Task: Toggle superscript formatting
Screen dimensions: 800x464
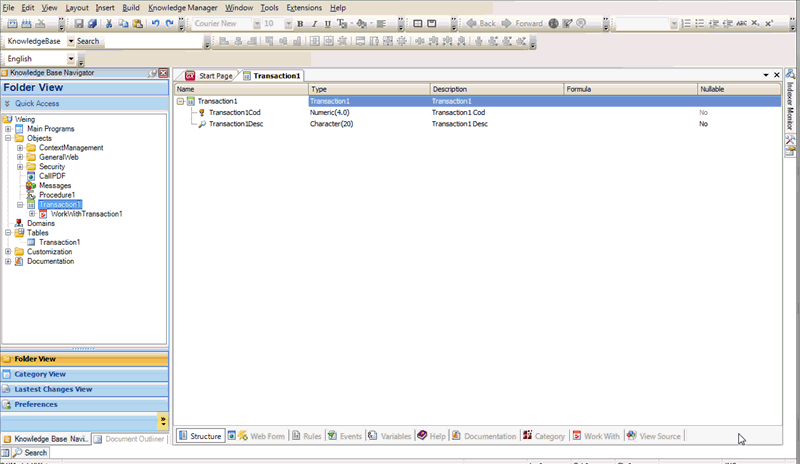Action: point(769,23)
